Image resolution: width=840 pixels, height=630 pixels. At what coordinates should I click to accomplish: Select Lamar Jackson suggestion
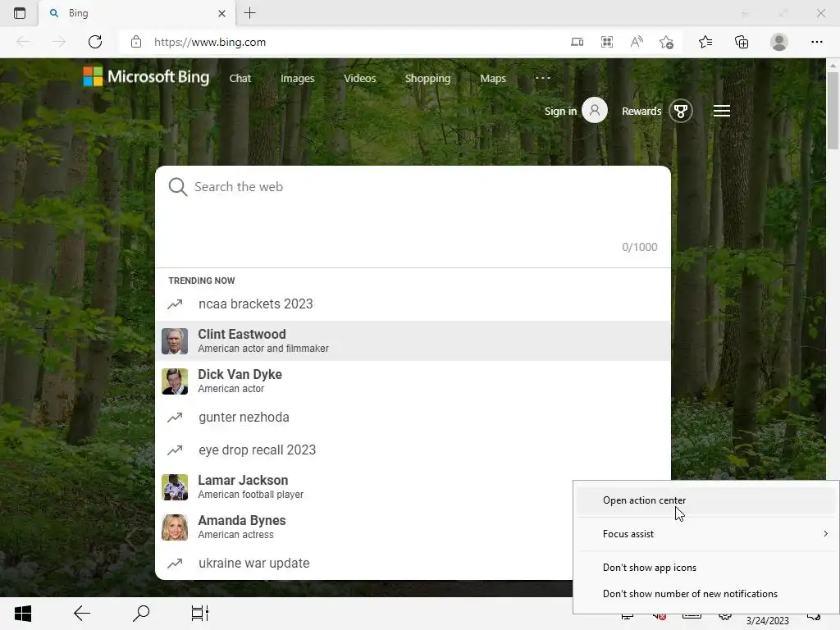point(364,486)
